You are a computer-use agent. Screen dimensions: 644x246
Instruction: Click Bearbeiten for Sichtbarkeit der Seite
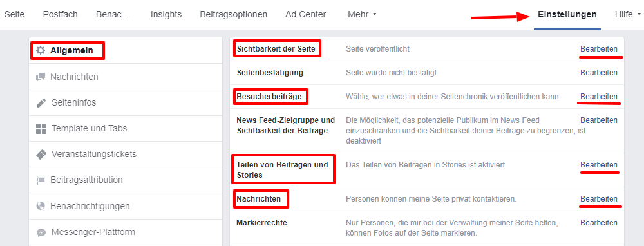599,49
